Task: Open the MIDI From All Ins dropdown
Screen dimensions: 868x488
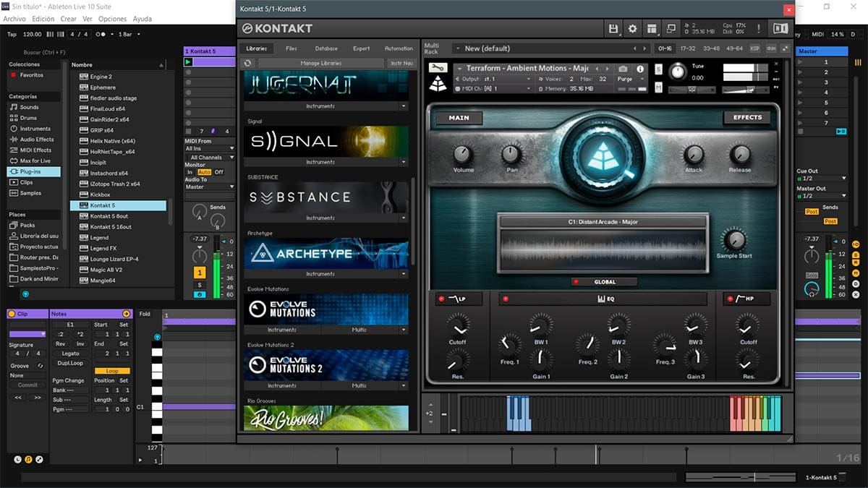Action: (210, 149)
